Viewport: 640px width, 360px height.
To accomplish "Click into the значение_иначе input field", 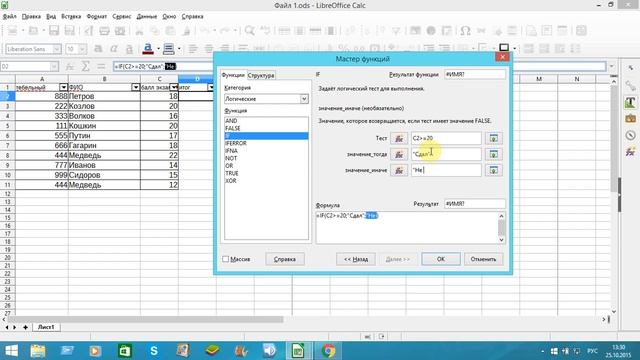I will click(x=446, y=170).
